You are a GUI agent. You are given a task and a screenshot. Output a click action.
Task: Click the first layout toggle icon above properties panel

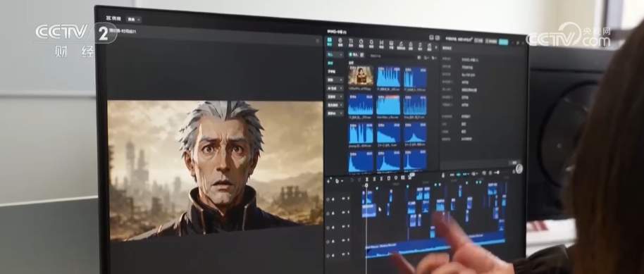[432, 37]
